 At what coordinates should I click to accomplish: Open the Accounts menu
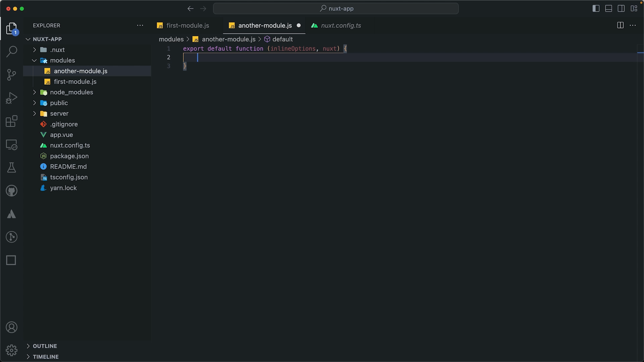coord(11,327)
